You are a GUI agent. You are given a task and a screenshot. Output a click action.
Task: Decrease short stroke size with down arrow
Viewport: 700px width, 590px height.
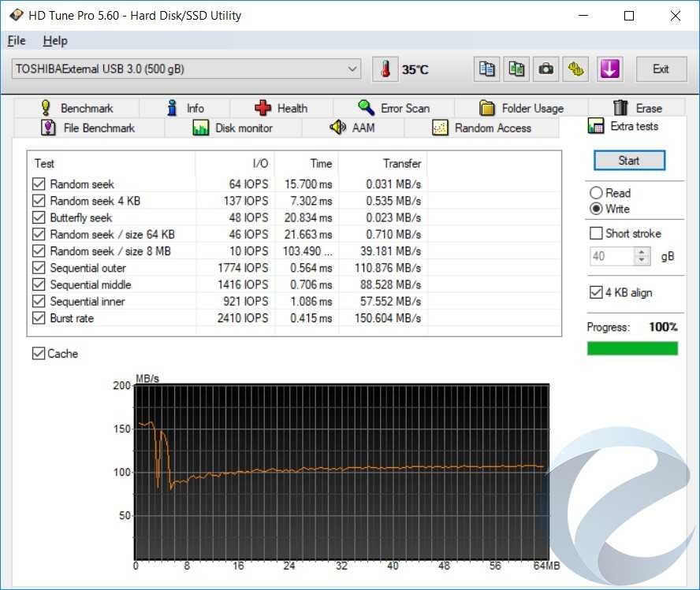642,261
